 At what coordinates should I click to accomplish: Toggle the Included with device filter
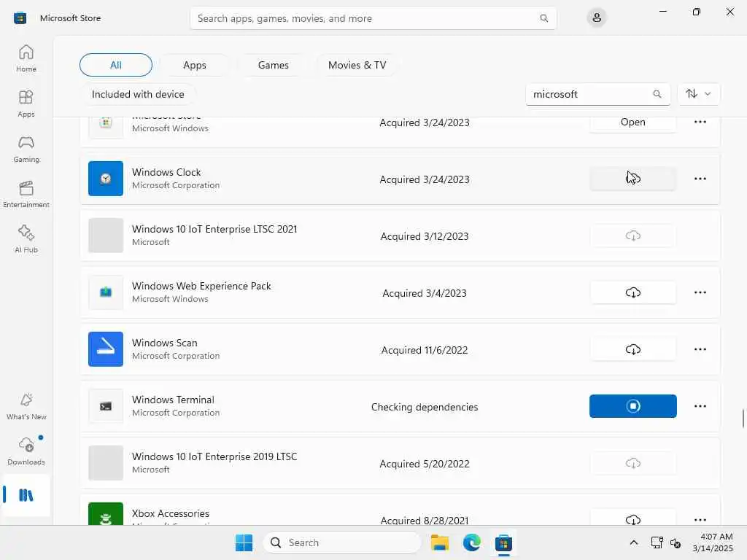(x=138, y=94)
